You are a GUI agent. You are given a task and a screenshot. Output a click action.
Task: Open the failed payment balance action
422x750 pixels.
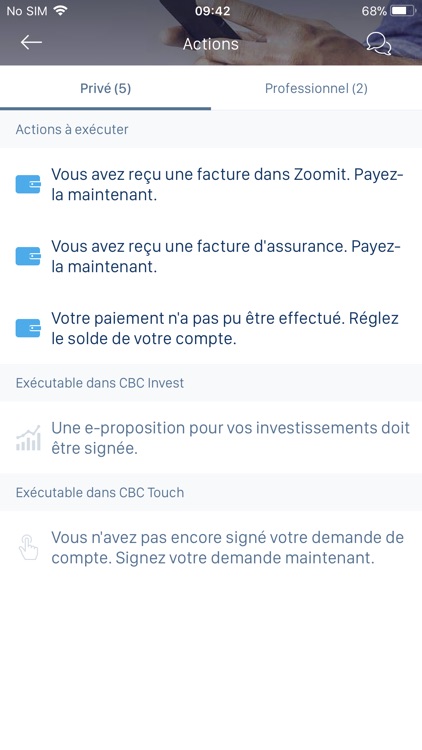point(211,329)
